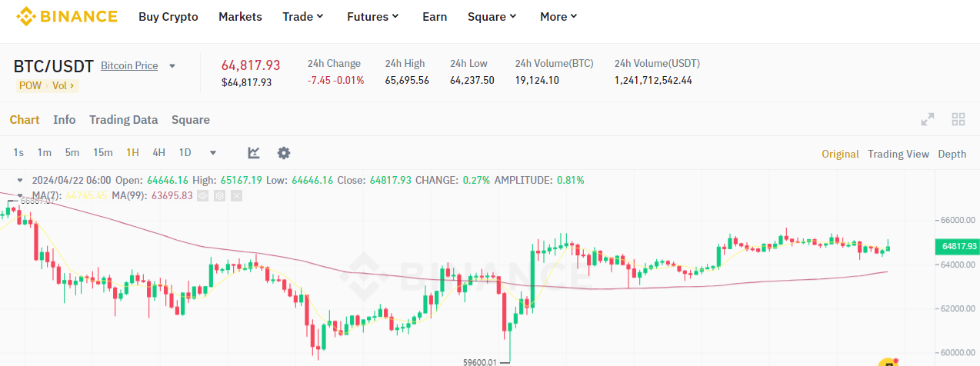Select the 4H time interval
Screen dimensions: 980x366
(x=158, y=152)
